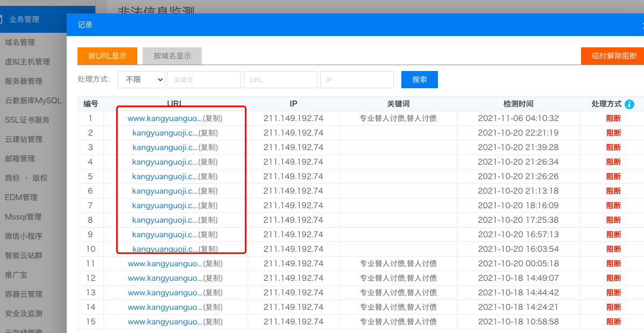Close the 记录 dialog
Screen dimensions: 644x333
pyautogui.click(x=642, y=25)
